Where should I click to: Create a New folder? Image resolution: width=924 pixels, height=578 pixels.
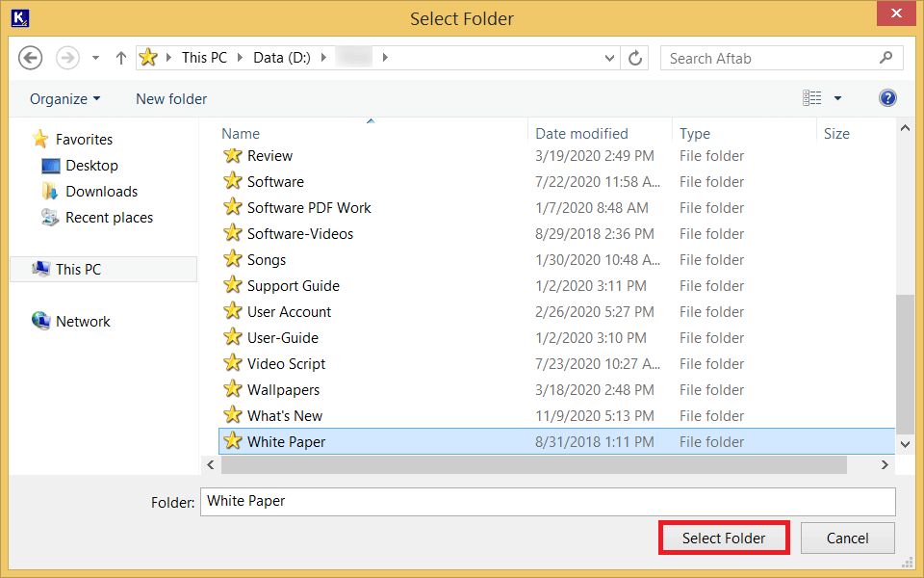[170, 98]
